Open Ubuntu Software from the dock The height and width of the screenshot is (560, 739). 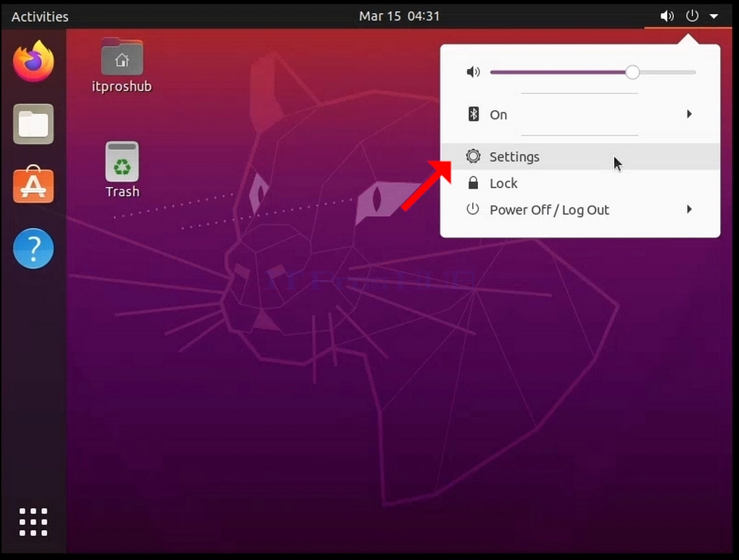pyautogui.click(x=33, y=185)
